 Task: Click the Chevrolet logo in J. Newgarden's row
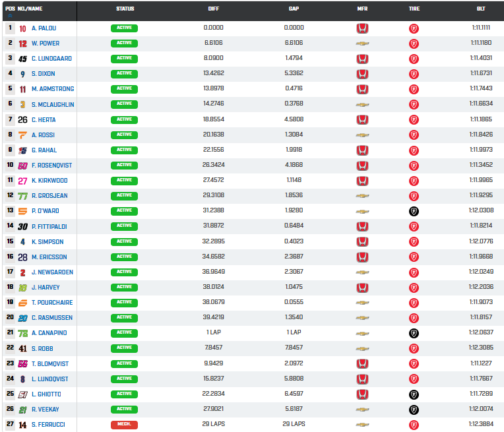[x=362, y=272]
